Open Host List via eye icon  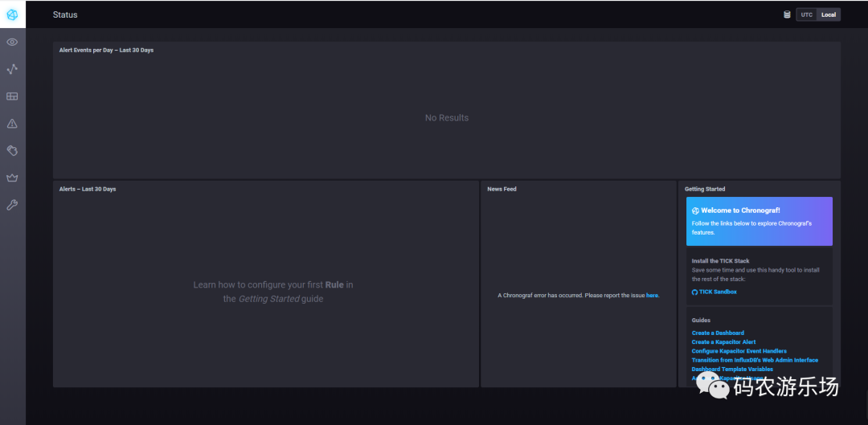pos(12,42)
